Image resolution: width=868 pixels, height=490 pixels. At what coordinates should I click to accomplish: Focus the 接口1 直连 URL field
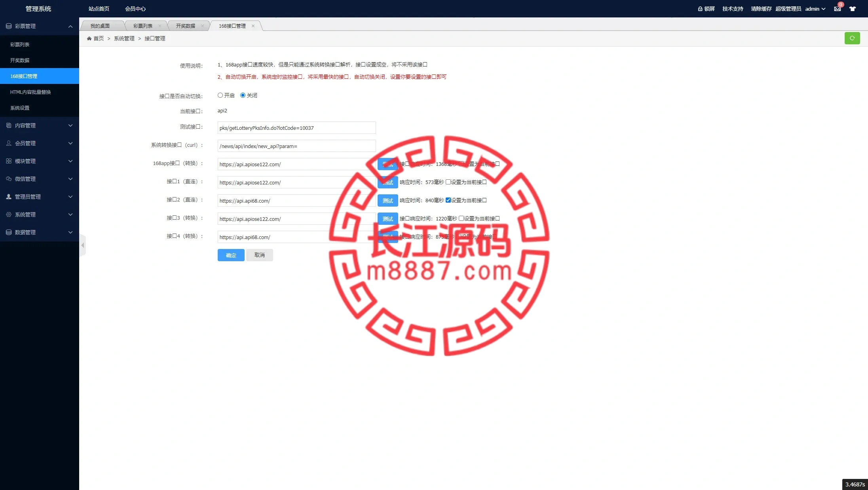296,182
